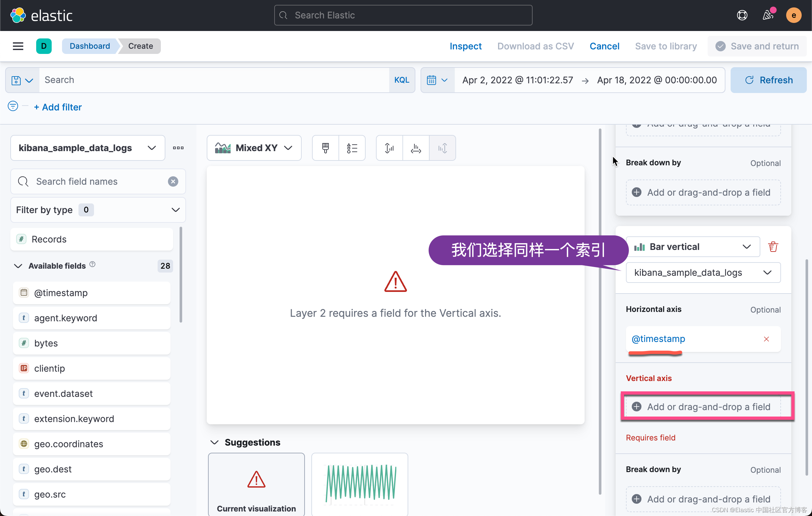This screenshot has width=812, height=516.
Task: Open the hamburger navigation menu
Action: pos(18,46)
